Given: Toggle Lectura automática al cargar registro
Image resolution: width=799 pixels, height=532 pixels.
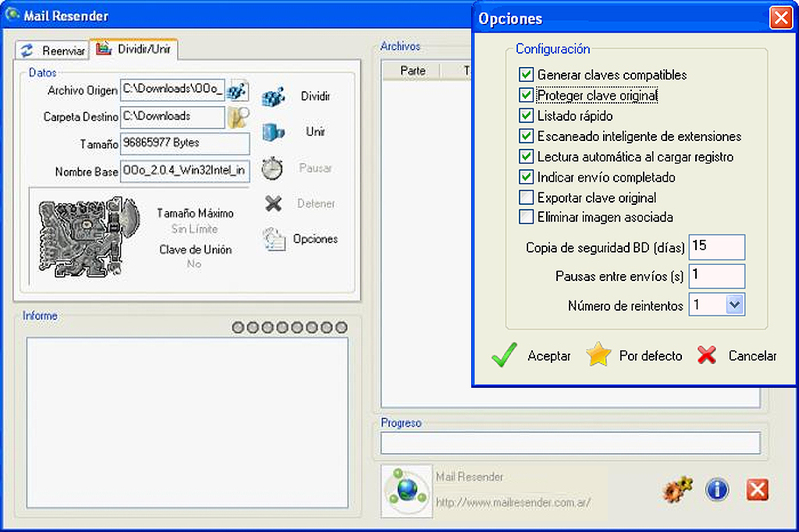Looking at the screenshot, I should tap(526, 157).
